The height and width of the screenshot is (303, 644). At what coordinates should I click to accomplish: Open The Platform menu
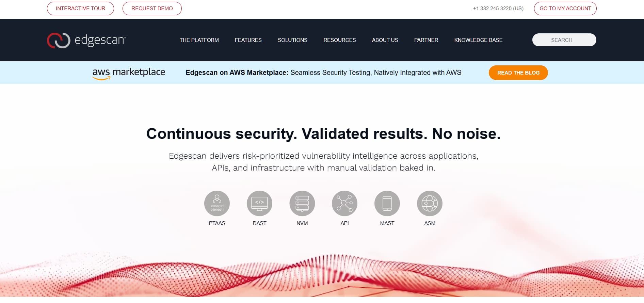199,40
